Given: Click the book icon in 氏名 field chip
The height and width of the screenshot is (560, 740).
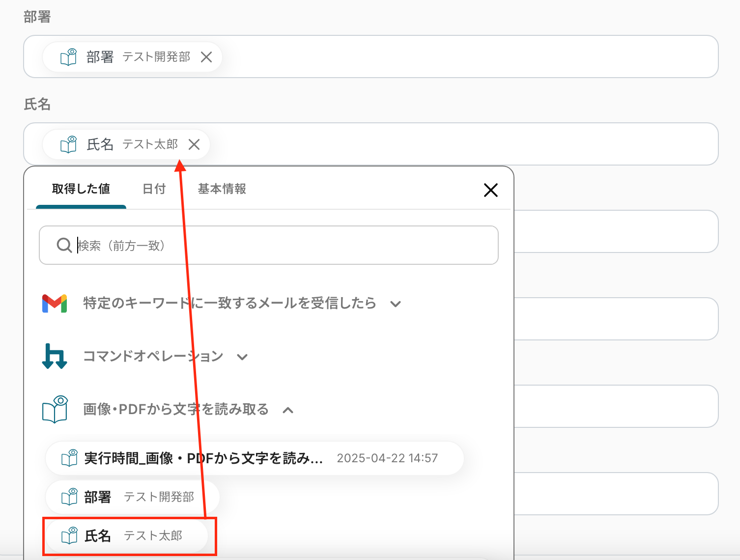Looking at the screenshot, I should [69, 144].
